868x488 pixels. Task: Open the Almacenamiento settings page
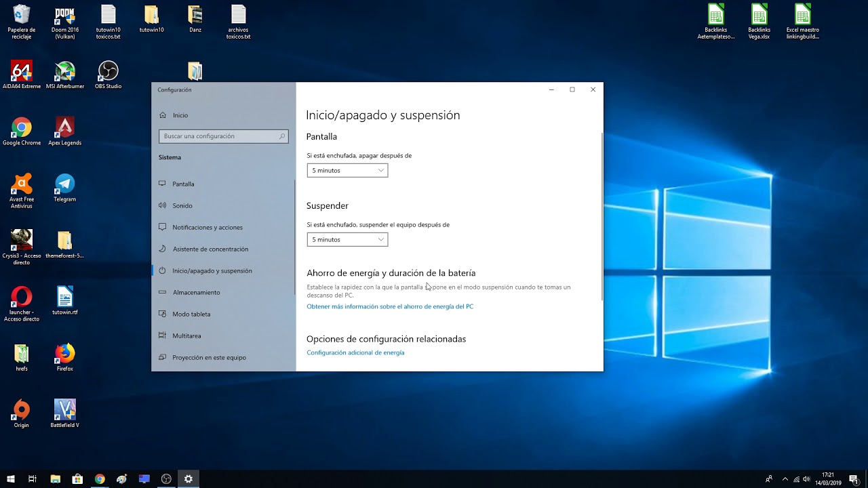(x=224, y=292)
